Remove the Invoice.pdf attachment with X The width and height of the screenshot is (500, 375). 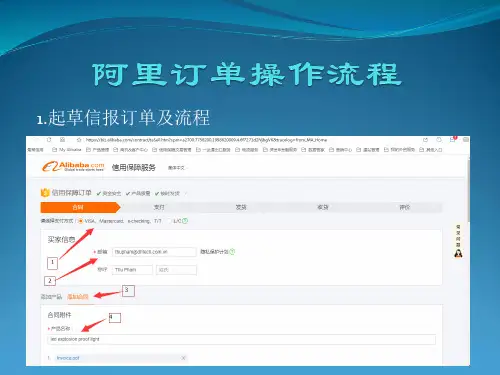pyautogui.click(x=183, y=358)
